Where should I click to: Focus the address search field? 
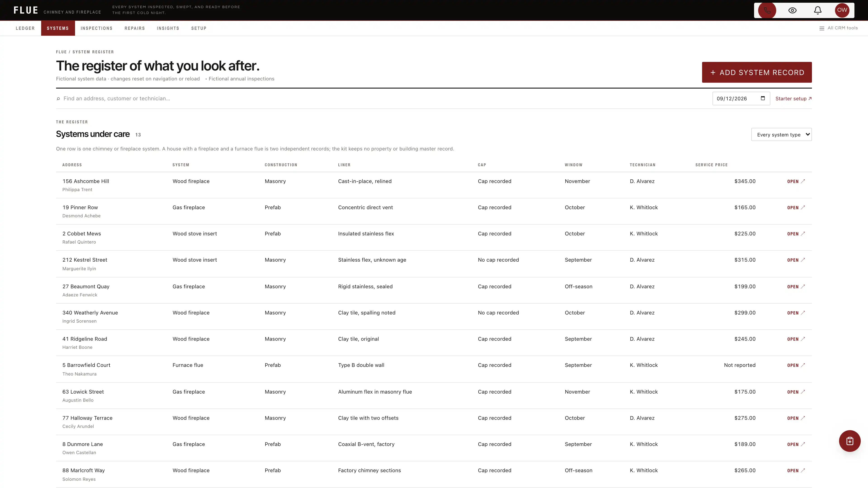(x=384, y=98)
